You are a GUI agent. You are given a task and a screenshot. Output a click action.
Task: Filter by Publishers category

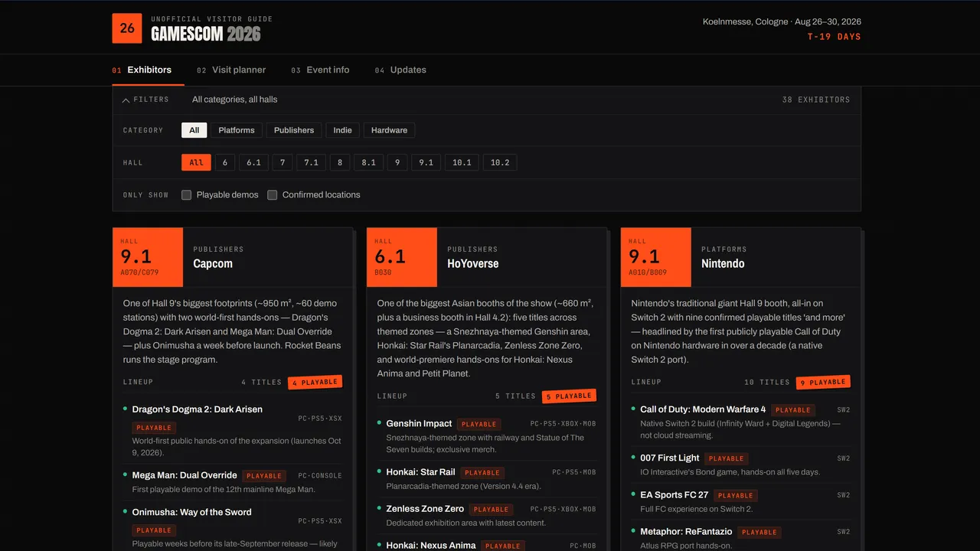click(294, 130)
